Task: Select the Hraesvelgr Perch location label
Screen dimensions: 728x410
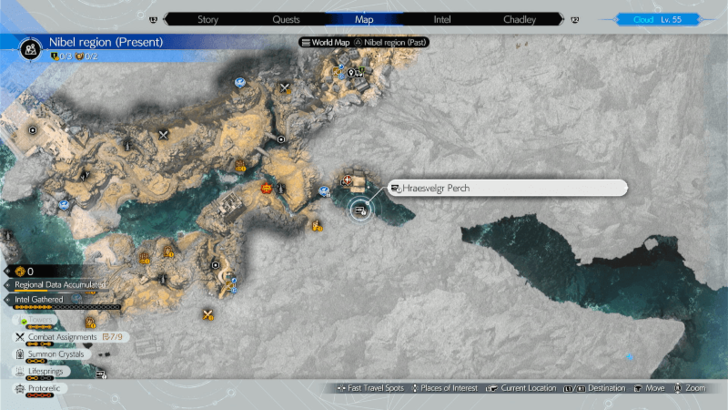Action: pyautogui.click(x=507, y=188)
